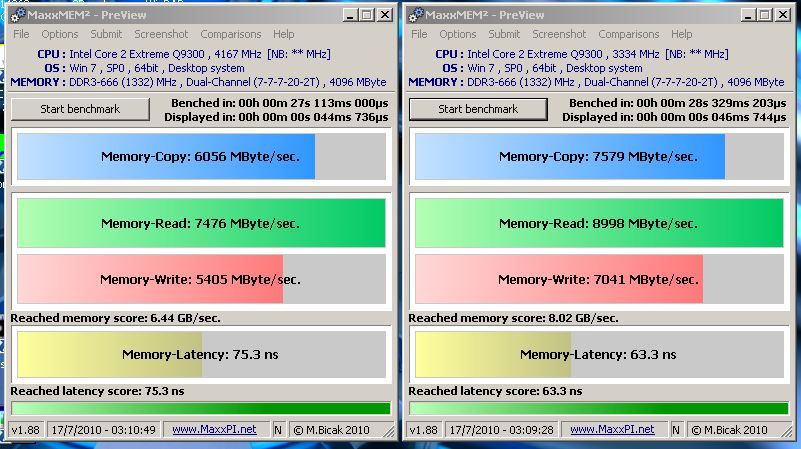Click the Memory-Write 7041 MByte/sec bar

(x=599, y=279)
